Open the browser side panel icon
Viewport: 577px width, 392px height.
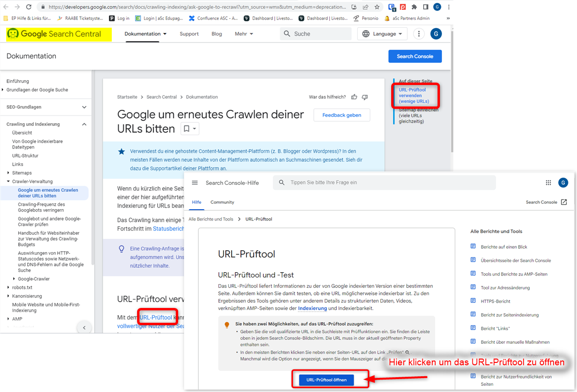tap(426, 7)
